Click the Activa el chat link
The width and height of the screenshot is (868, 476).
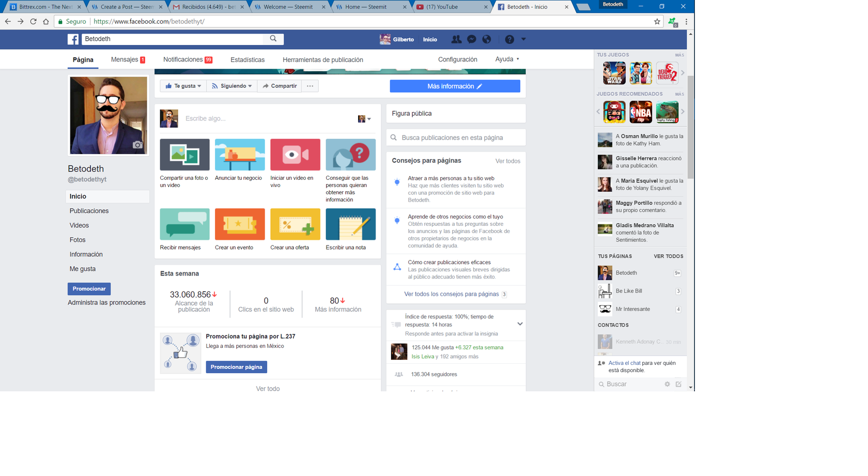coord(625,363)
